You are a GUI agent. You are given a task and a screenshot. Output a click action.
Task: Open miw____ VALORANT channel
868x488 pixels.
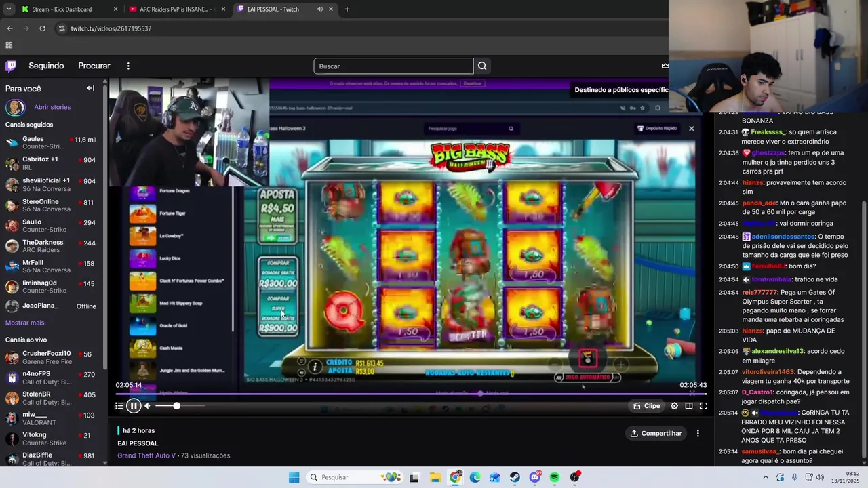coord(52,418)
